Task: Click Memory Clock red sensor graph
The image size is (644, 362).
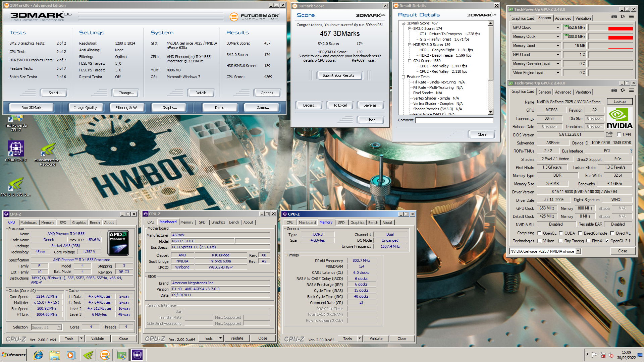Action: click(610, 37)
